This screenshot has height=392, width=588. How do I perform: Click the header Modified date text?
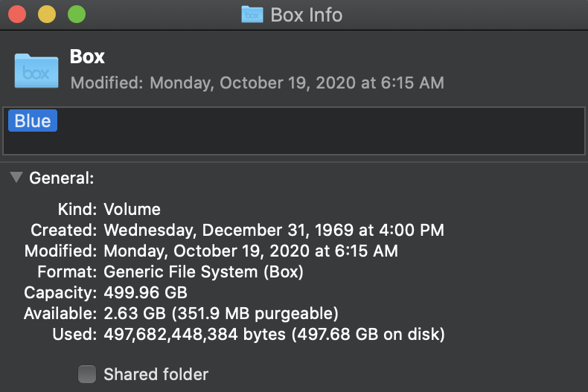[258, 83]
